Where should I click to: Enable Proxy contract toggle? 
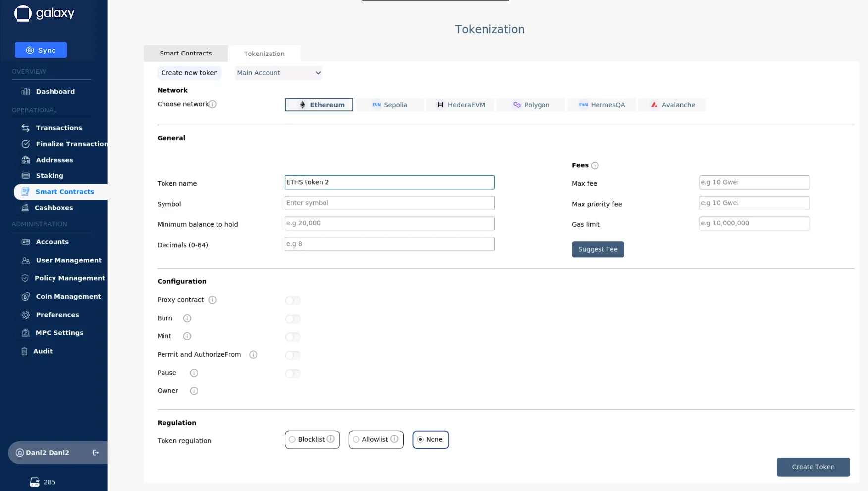click(293, 300)
